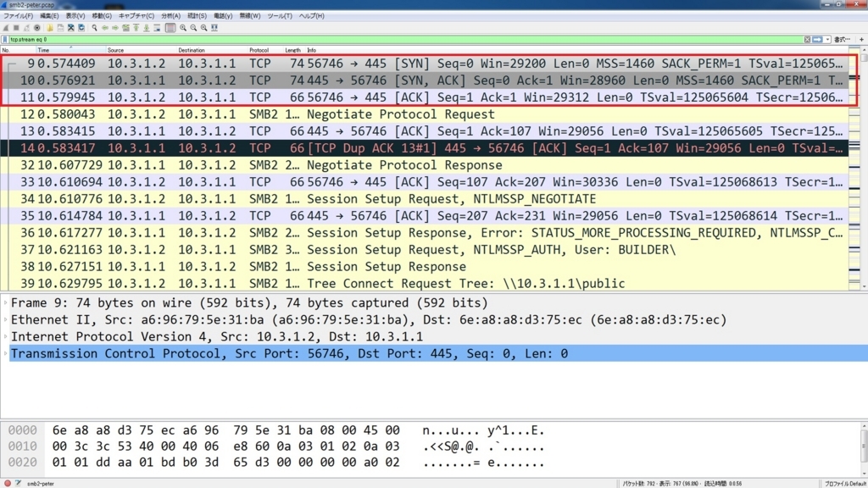Screen dimensions: 868x488
Task: Click the close capture file icon
Action: [x=71, y=28]
